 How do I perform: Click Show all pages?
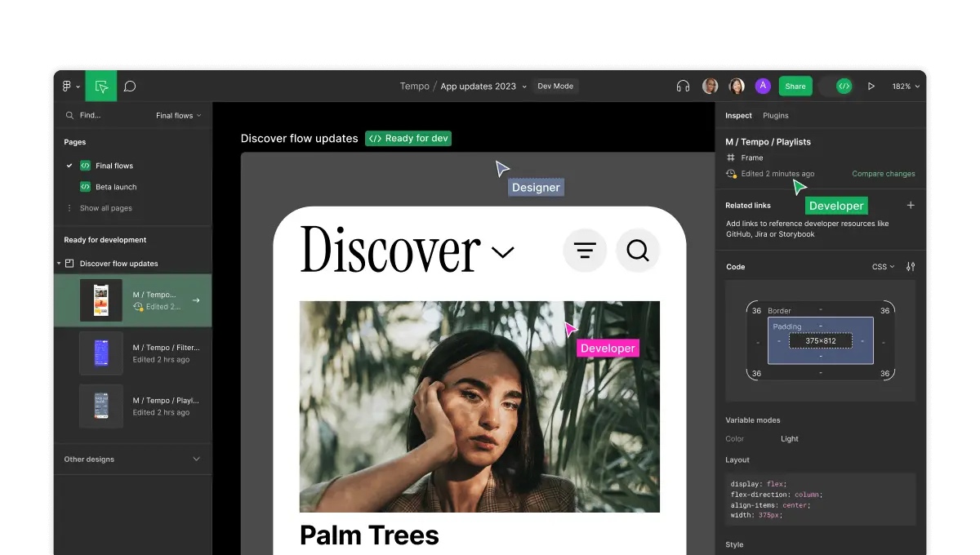pos(105,208)
